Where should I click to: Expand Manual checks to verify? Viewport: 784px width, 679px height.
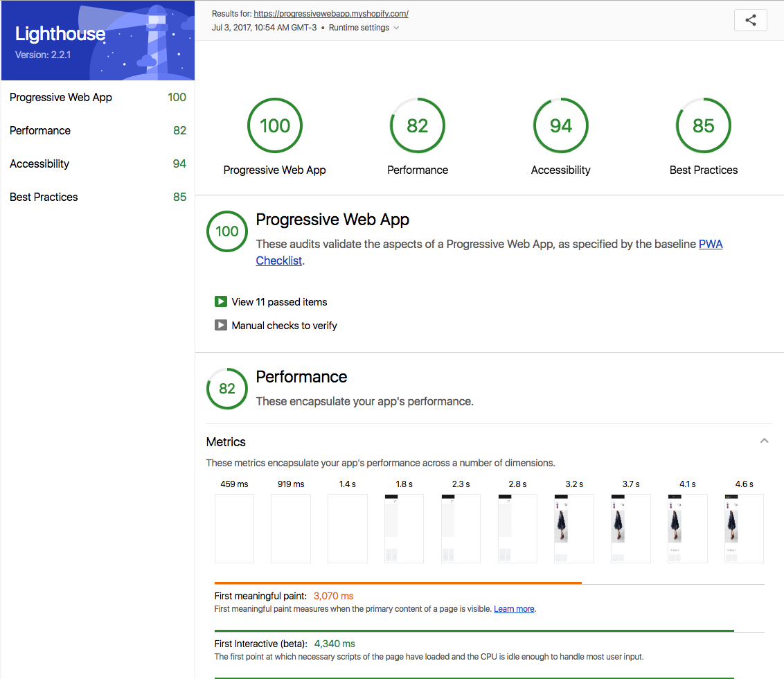(x=276, y=325)
